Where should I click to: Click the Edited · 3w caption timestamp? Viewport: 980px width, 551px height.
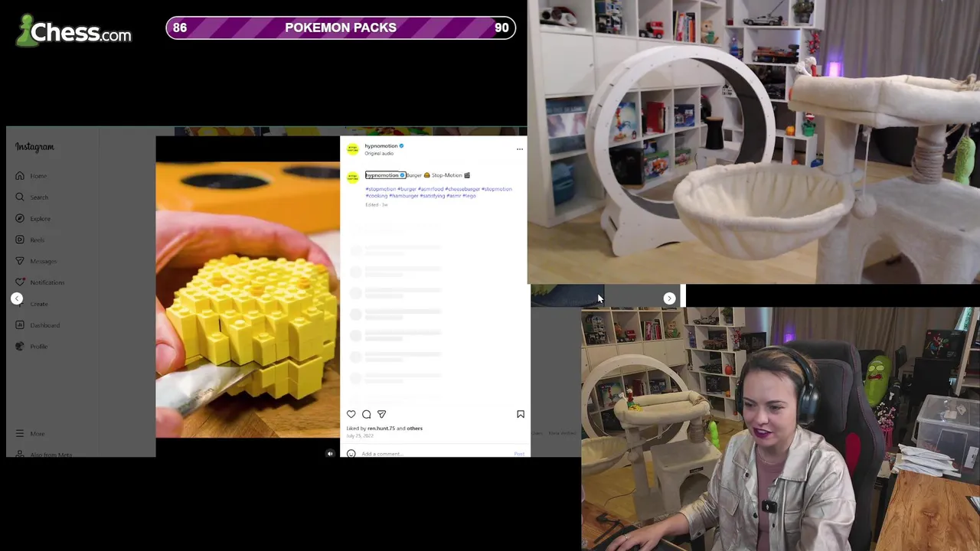(377, 205)
